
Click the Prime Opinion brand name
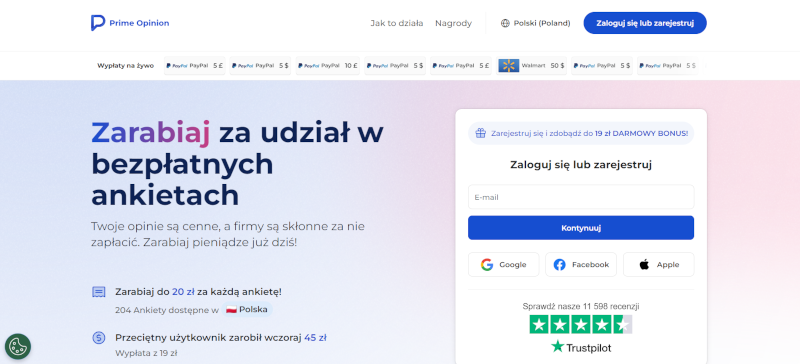139,23
